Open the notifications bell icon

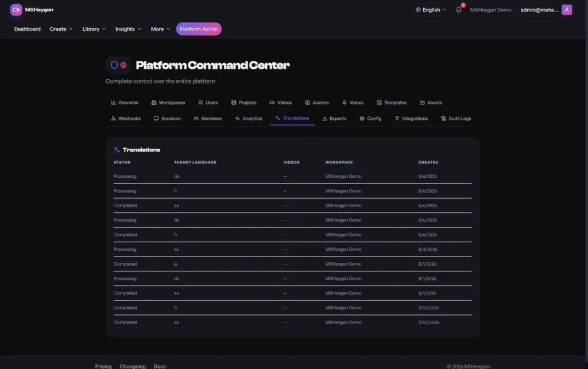click(x=458, y=10)
